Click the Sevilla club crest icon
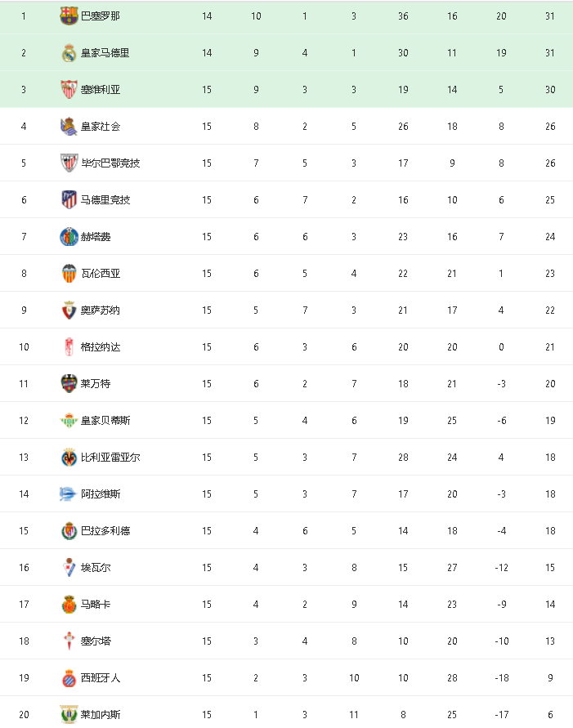The height and width of the screenshot is (728, 573). point(69,89)
